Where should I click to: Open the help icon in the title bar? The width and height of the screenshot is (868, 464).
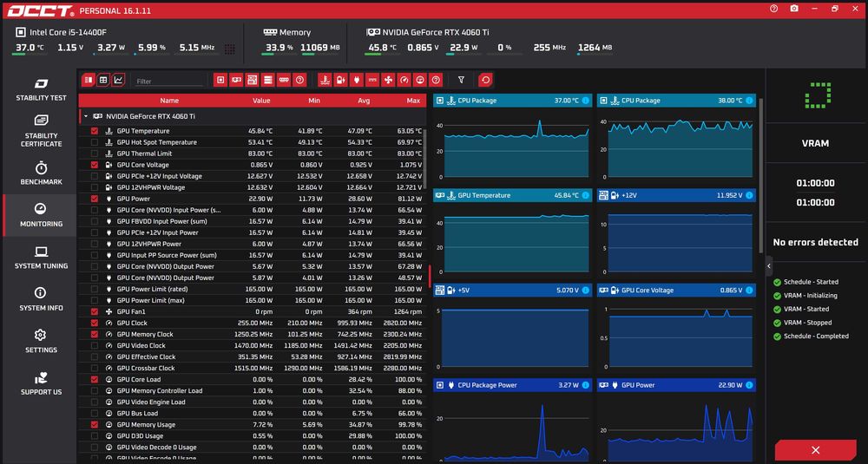(x=774, y=9)
